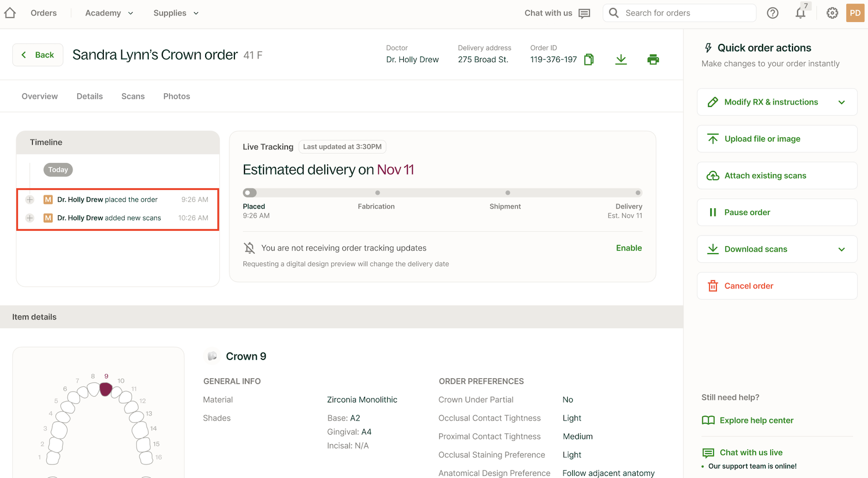Switch to the Details tab
The width and height of the screenshot is (868, 478).
pos(90,96)
